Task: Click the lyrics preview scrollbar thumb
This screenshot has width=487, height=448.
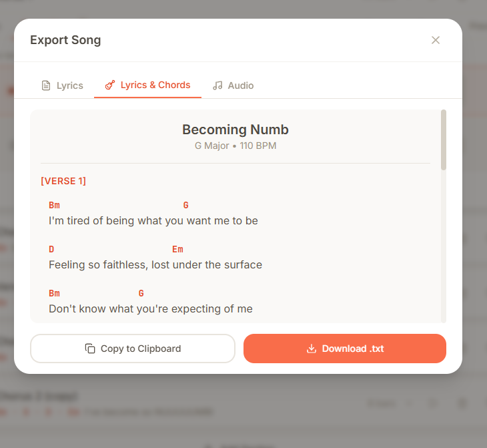Action: [x=444, y=140]
